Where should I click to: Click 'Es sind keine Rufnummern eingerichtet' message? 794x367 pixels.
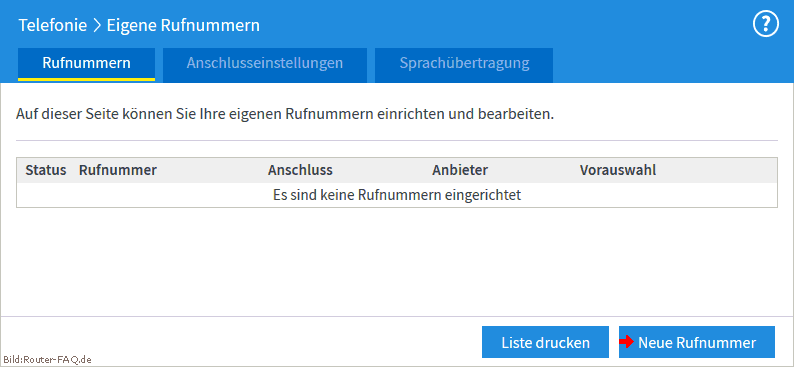[397, 195]
